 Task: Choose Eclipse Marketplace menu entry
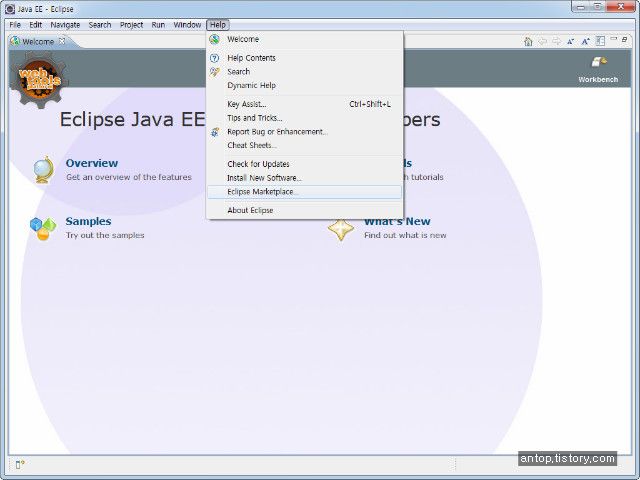[305, 192]
